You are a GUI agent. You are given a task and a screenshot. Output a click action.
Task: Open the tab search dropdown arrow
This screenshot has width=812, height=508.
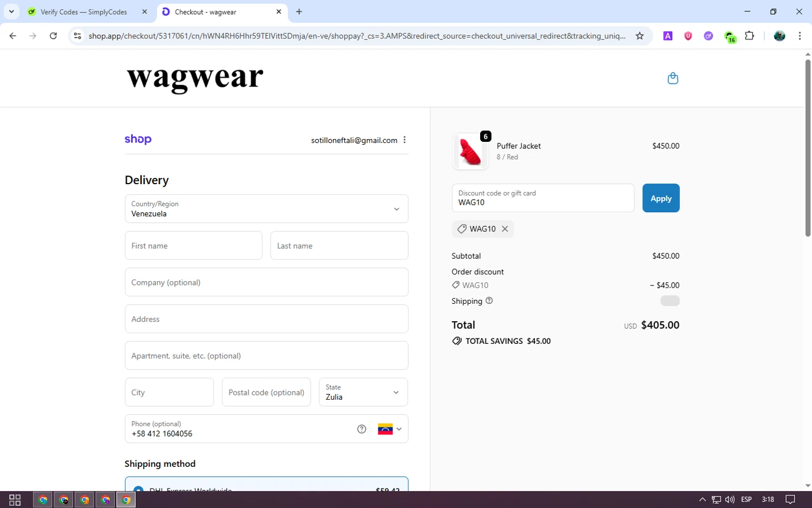point(11,11)
